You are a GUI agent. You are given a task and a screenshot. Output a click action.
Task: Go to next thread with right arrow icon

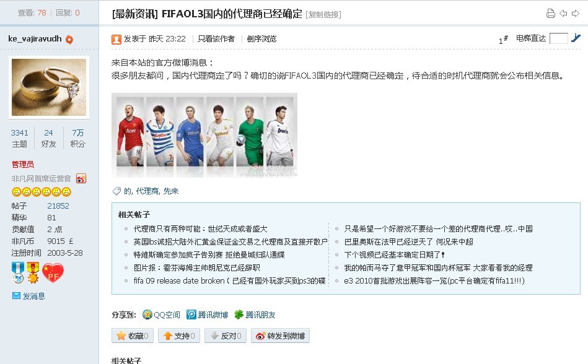point(575,14)
